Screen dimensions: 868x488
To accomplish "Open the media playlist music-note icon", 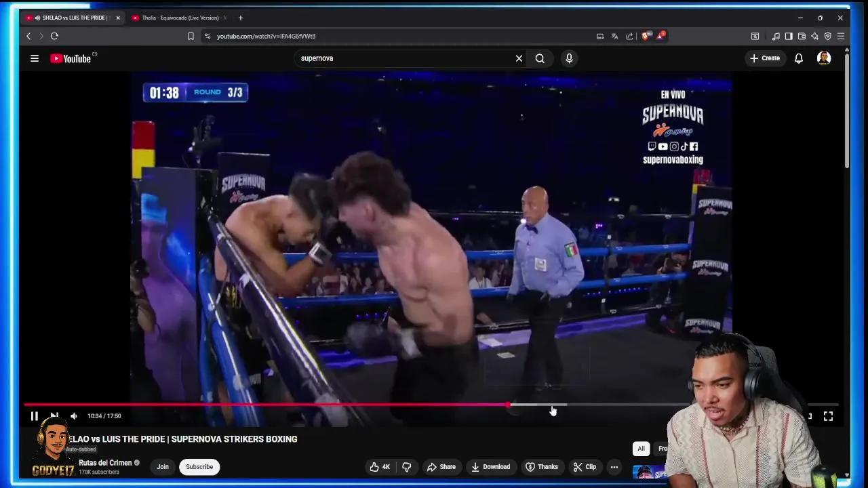I will pos(776,36).
